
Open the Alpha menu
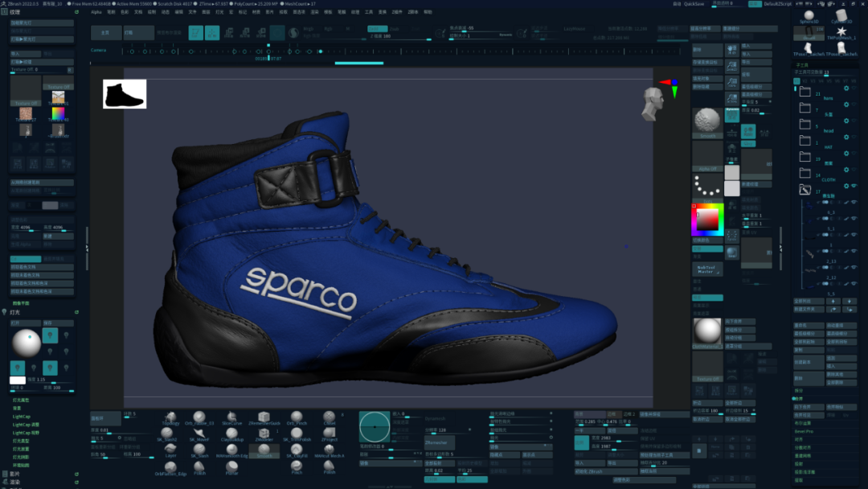(96, 11)
